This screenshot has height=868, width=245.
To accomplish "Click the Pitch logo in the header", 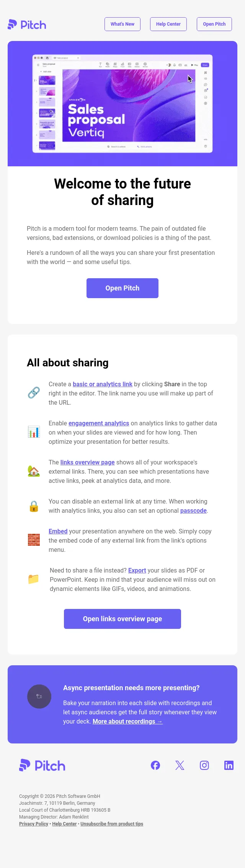I will [27, 25].
